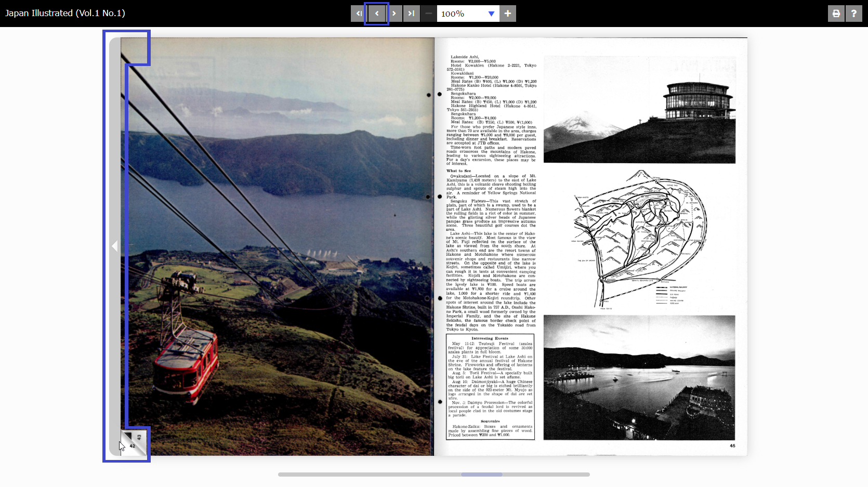Click the Japan Illustrated (Vol.1 No.1) title
868x487 pixels.
tap(65, 13)
